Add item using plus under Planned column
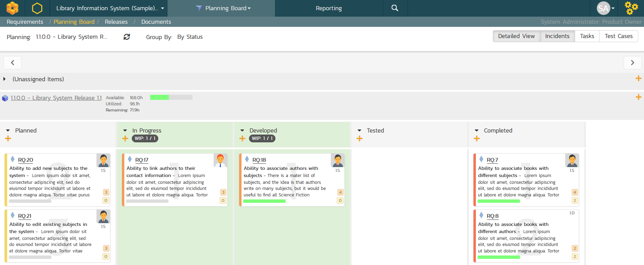Screen dimensions: 644x265 [8, 139]
